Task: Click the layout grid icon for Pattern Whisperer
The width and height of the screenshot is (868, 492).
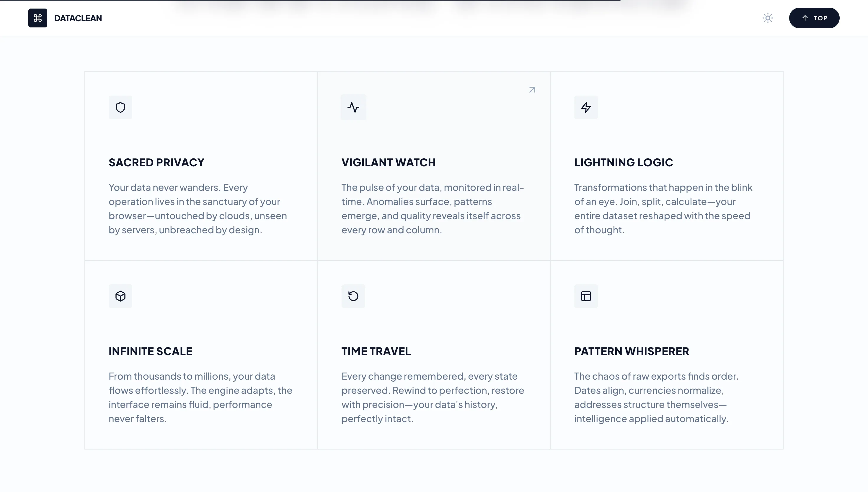Action: pos(586,296)
